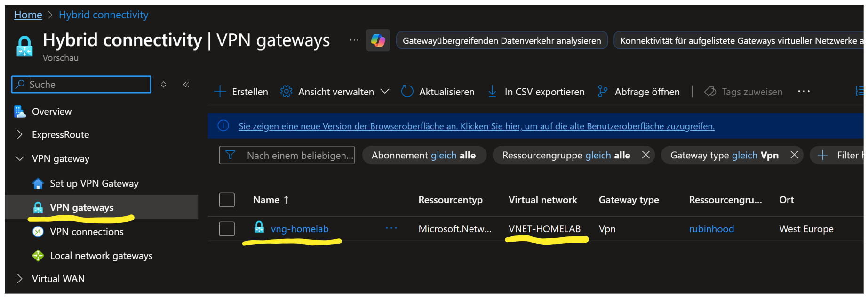868x298 pixels.
Task: Expand the ExpressRoute tree section
Action: tap(20, 135)
